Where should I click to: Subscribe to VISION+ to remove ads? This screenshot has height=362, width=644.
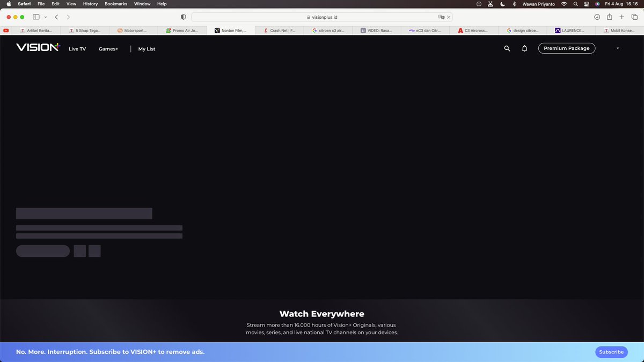click(x=611, y=352)
